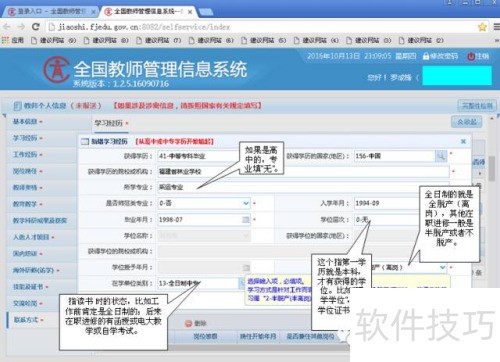The height and width of the screenshot is (362, 500).
Task: Click the lock icon for 修改密码
Action: pos(426,56)
